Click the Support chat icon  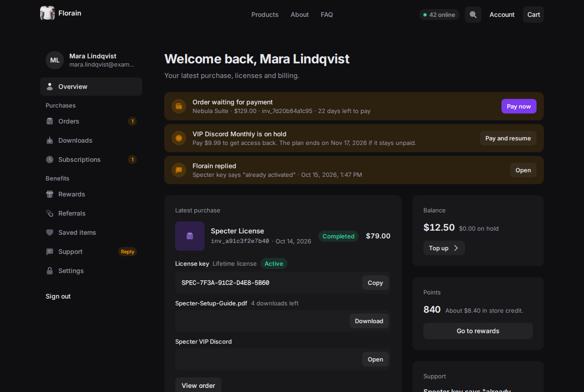click(50, 252)
